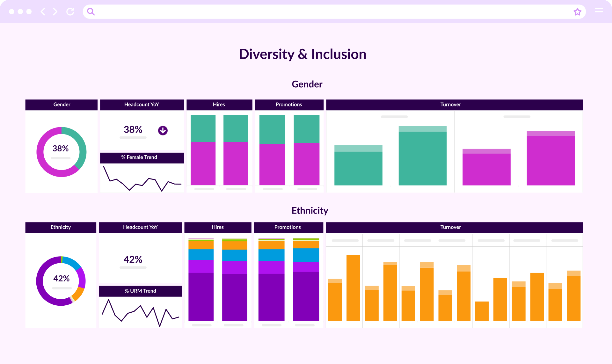Select the Gender donut chart
The image size is (612, 364).
[62, 152]
